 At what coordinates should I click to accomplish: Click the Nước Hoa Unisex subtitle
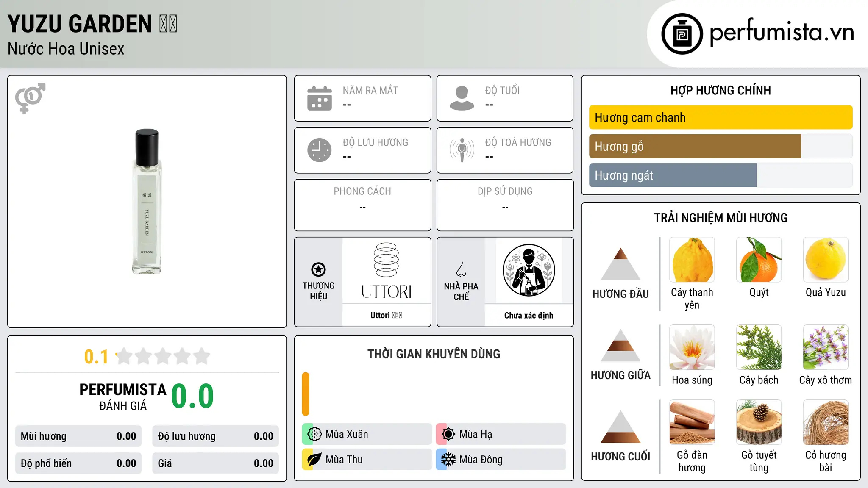66,49
